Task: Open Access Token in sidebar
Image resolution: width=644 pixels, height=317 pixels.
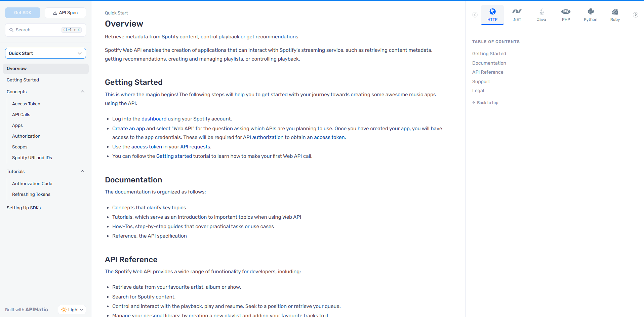Action: [26, 104]
